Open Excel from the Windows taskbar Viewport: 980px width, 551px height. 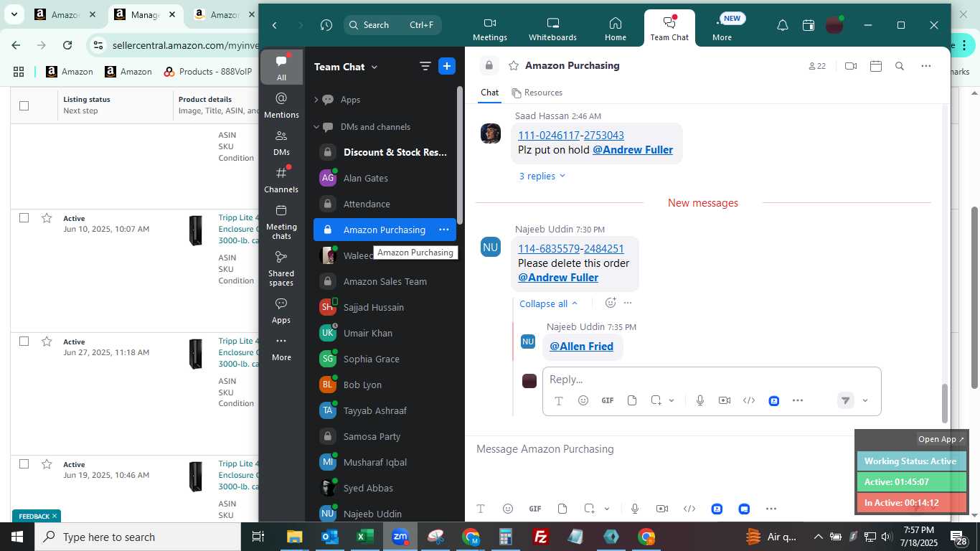pyautogui.click(x=365, y=537)
